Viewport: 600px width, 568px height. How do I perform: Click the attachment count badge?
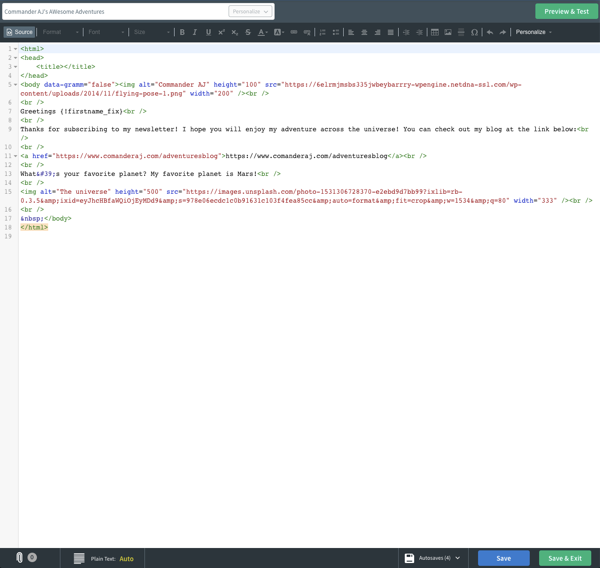coord(32,558)
